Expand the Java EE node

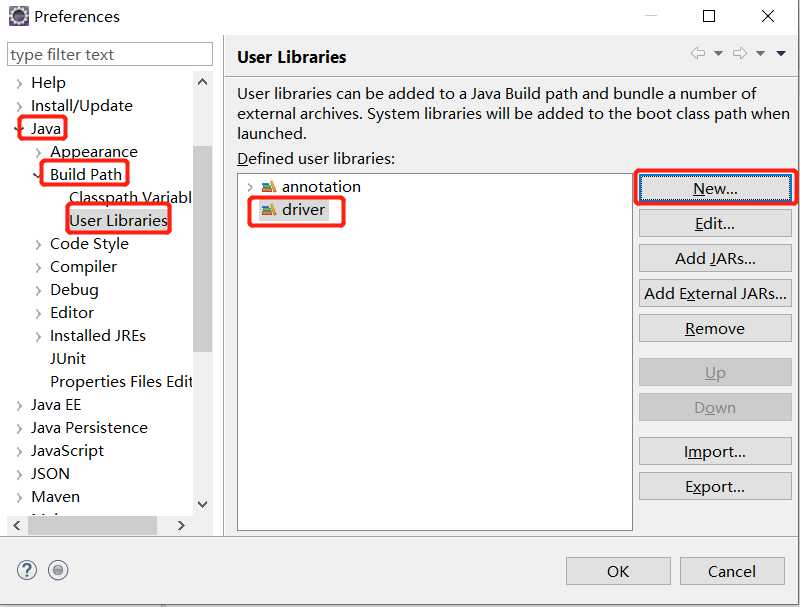[x=19, y=406]
